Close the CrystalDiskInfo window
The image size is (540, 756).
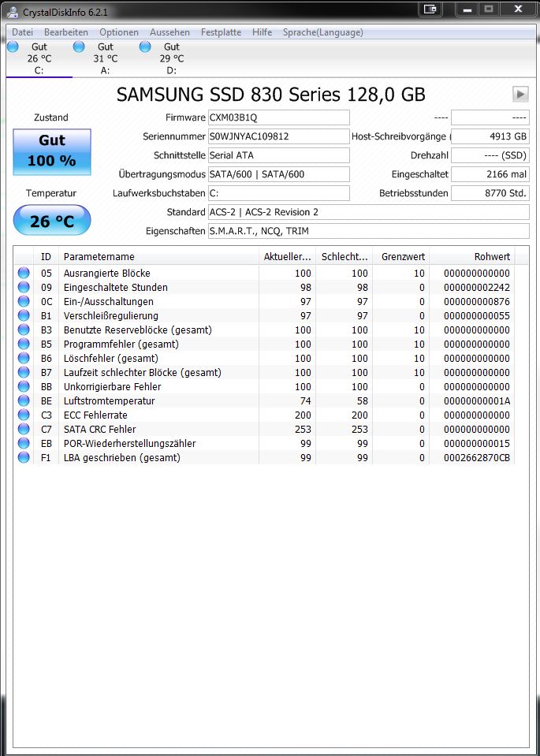click(x=519, y=9)
